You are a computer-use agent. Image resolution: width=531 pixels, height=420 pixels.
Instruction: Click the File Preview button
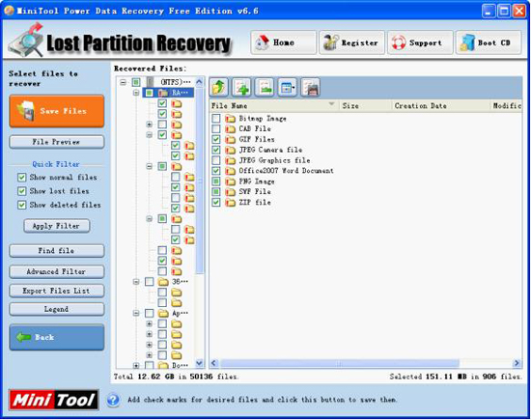click(x=57, y=142)
